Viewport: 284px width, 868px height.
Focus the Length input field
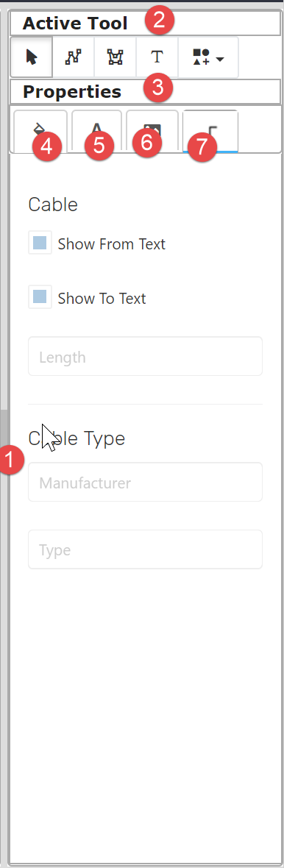point(145,357)
